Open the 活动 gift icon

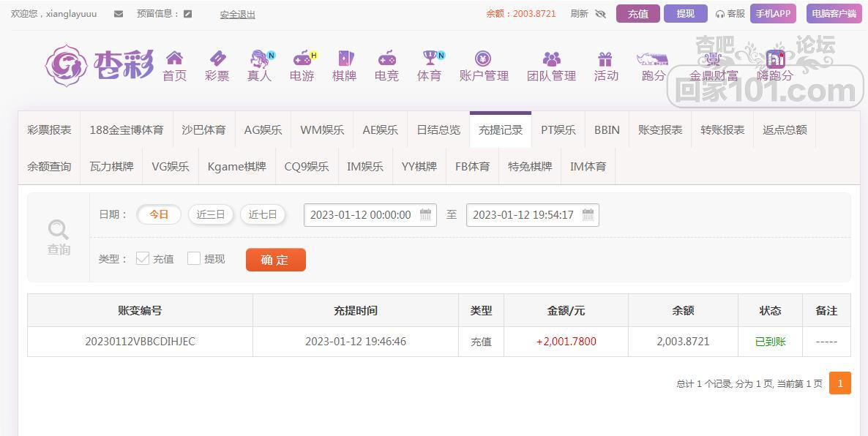click(605, 59)
